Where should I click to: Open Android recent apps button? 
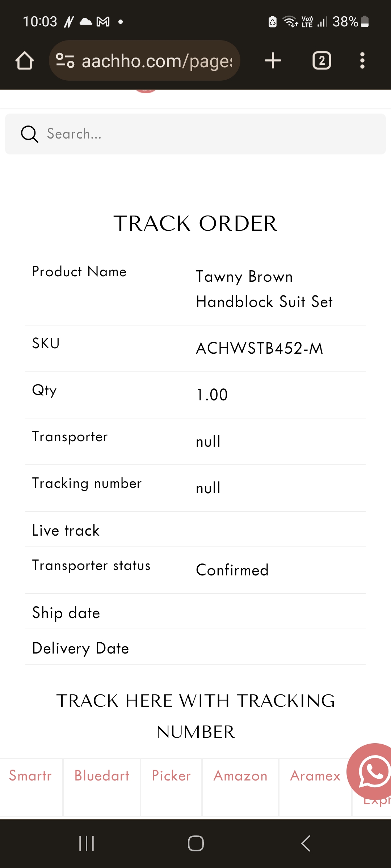(x=87, y=843)
